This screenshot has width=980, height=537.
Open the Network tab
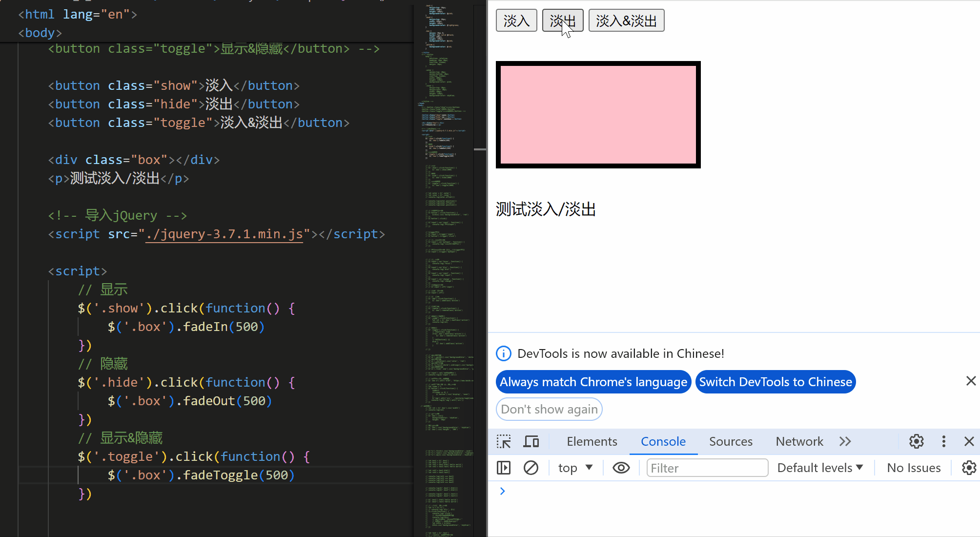[x=799, y=442]
